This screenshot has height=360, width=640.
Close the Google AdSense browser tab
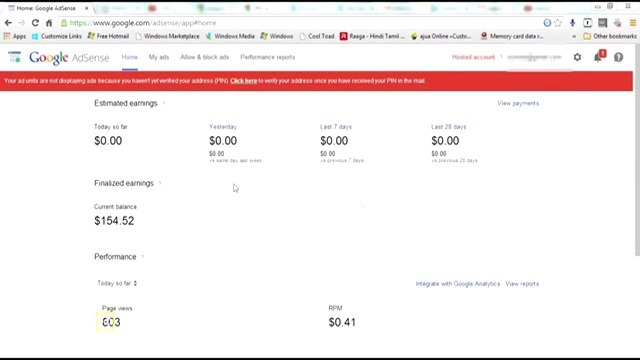[87, 8]
